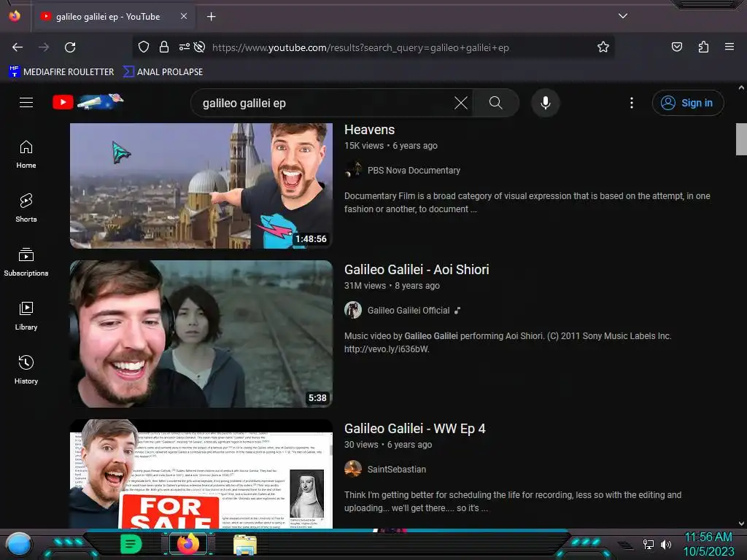
Task: Open the WW Ep 4 video thumbnail
Action: pos(201,474)
